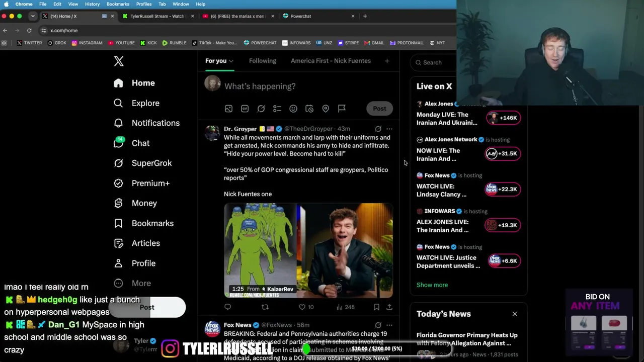This screenshot has width=644, height=362.
Task: Click the X logo in the sidebar
Action: [119, 61]
